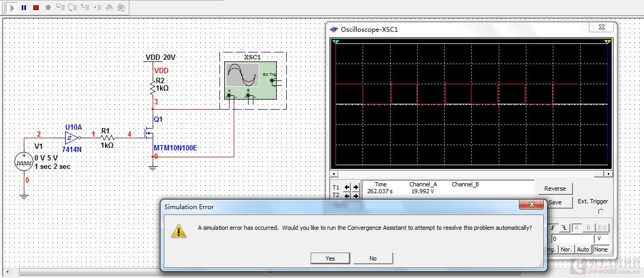The width and height of the screenshot is (644, 278).
Task: Click the '0 V 5 V' source value text
Action: pos(46,158)
